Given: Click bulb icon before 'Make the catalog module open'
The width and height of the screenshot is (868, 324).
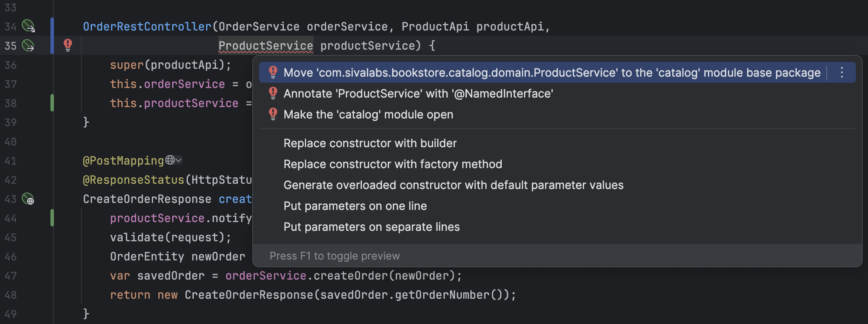Looking at the screenshot, I should click(273, 114).
